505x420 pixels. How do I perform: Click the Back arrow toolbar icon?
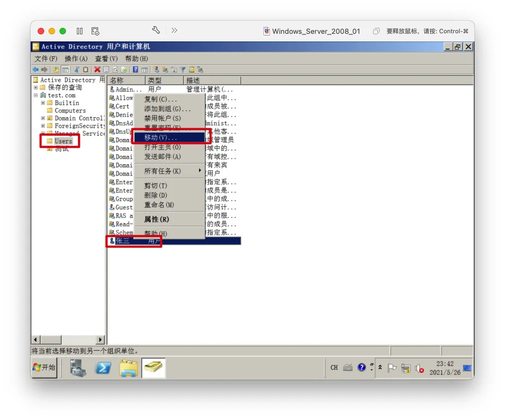coord(35,70)
